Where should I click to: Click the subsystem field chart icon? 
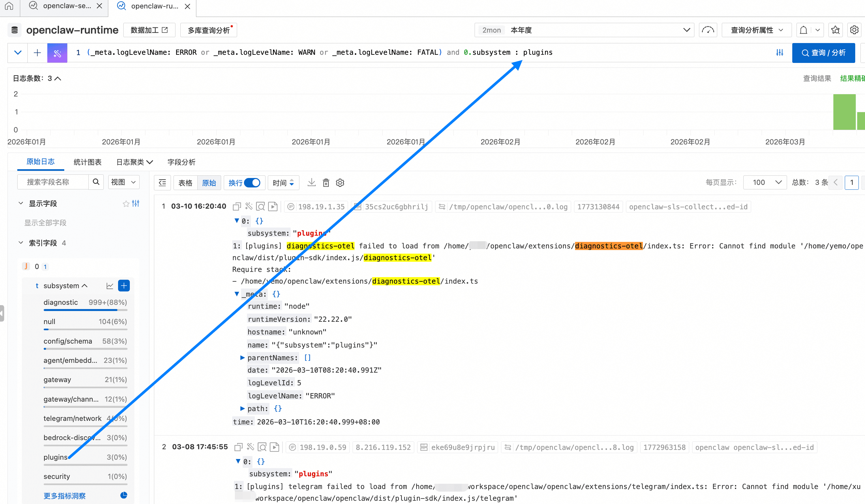point(110,286)
